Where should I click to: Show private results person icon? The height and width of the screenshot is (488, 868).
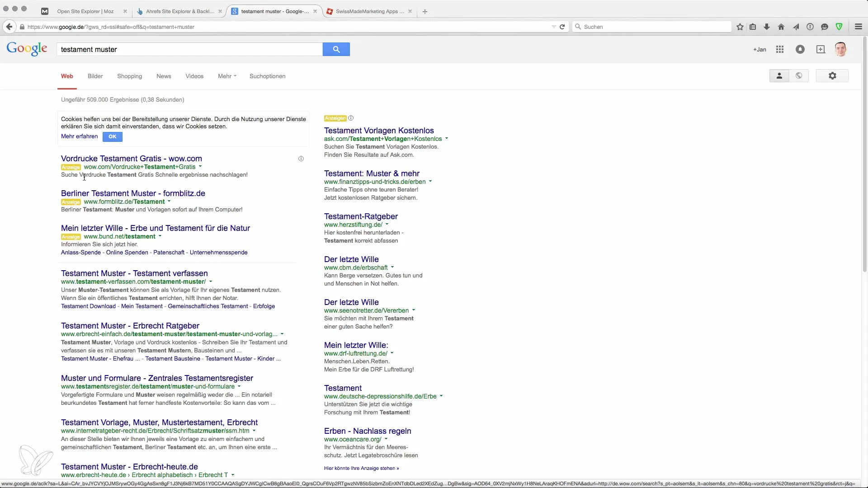click(779, 76)
